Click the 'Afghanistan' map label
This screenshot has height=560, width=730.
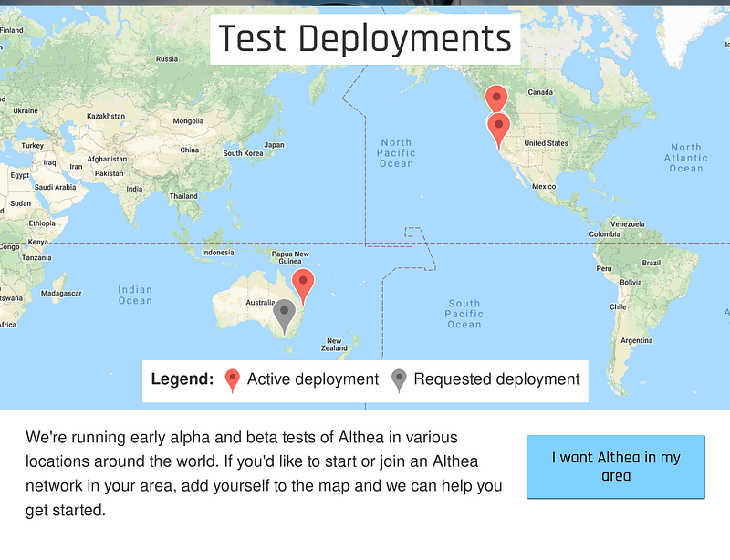click(x=107, y=159)
